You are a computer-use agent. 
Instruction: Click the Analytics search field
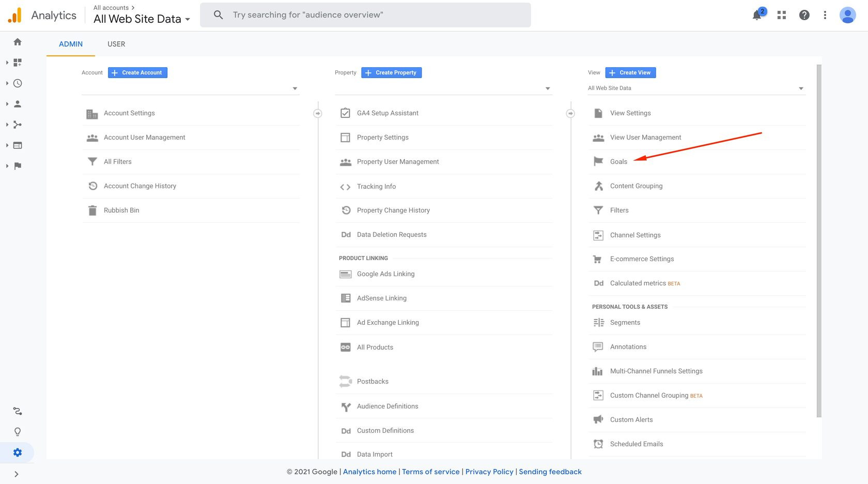(365, 15)
